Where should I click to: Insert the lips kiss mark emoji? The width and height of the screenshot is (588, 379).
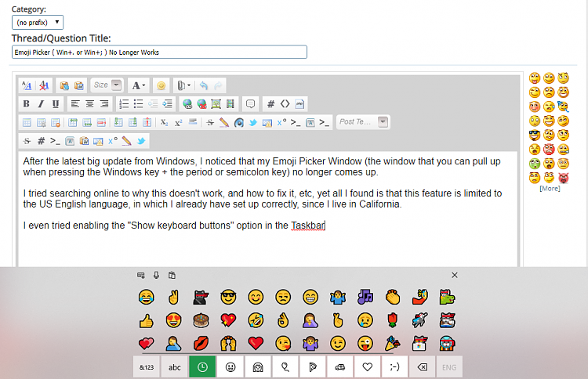201,343
